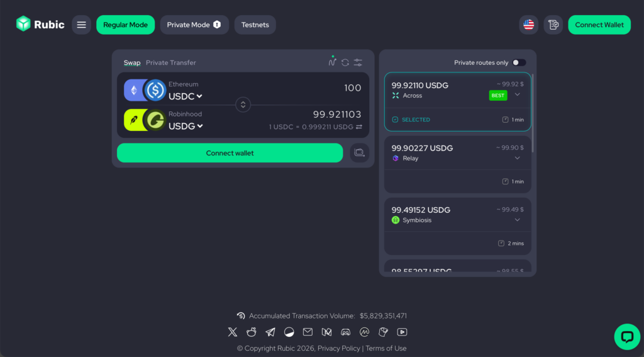Click the Rubic cube logo
The height and width of the screenshot is (357, 644).
coord(23,24)
